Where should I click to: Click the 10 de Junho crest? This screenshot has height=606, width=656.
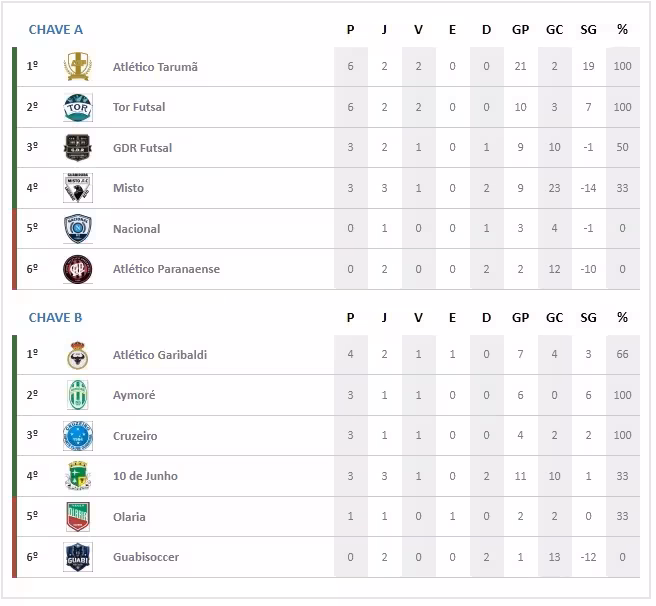tap(77, 476)
